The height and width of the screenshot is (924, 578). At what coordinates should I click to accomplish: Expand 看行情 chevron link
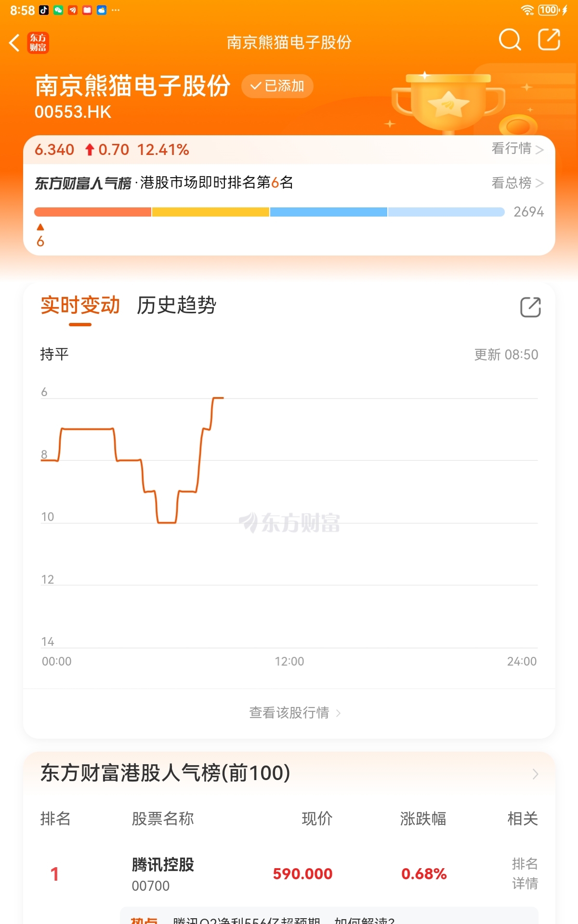click(517, 149)
